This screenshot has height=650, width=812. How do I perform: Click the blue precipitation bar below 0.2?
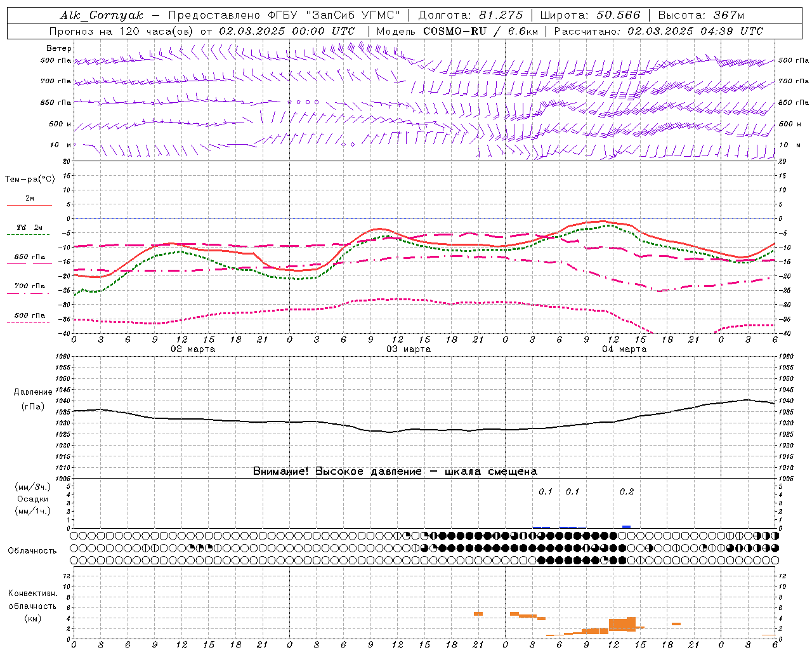tap(626, 527)
